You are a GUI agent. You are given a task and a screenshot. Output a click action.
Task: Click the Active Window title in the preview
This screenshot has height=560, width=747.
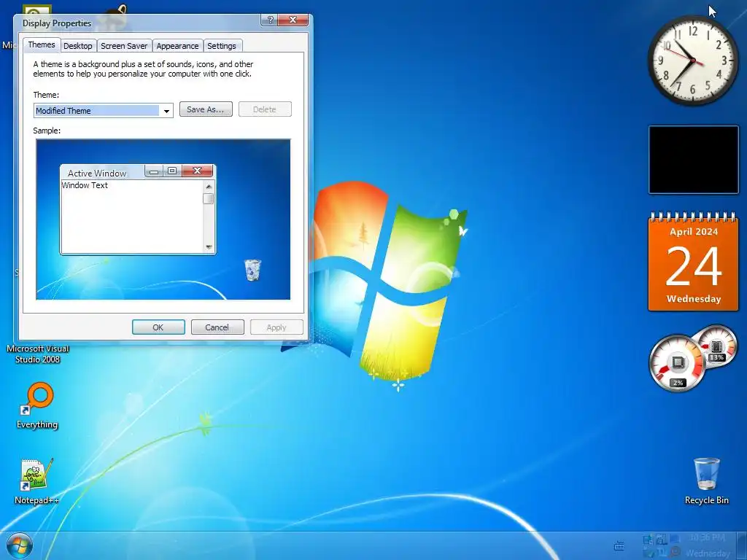click(97, 174)
